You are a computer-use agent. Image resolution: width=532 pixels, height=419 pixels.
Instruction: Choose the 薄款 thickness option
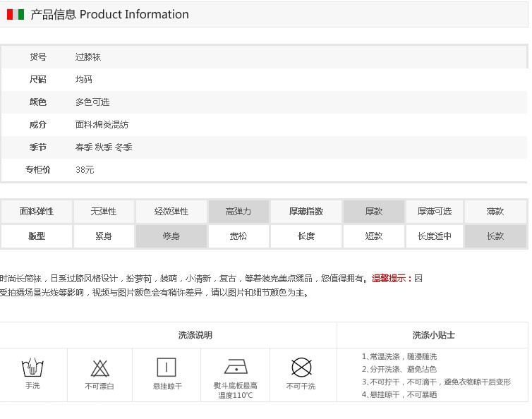(x=495, y=212)
